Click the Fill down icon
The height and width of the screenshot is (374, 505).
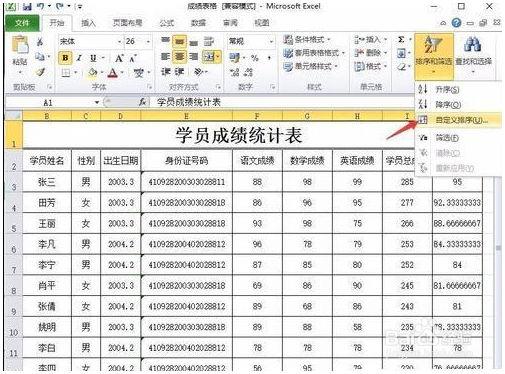click(401, 53)
